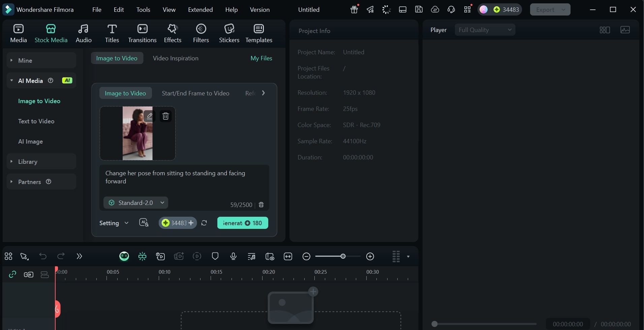Toggle the magnetic timeline link mode
Image resolution: width=644 pixels, height=330 pixels.
(12, 274)
